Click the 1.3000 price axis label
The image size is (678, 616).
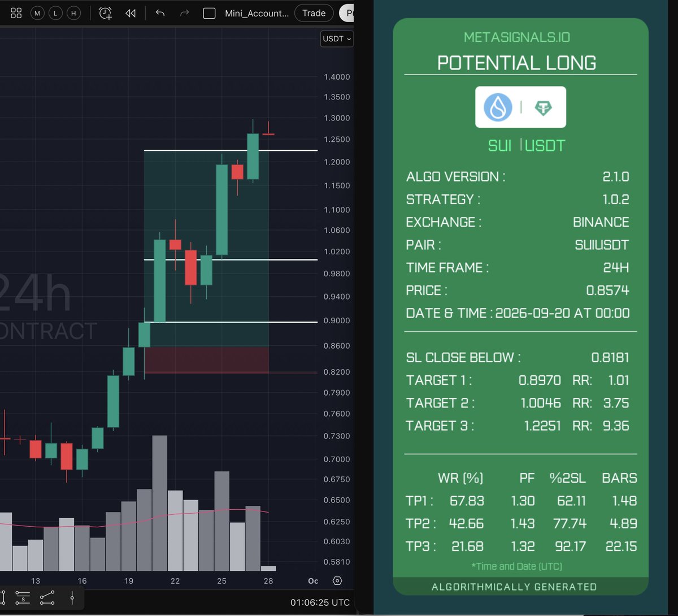[x=337, y=118]
